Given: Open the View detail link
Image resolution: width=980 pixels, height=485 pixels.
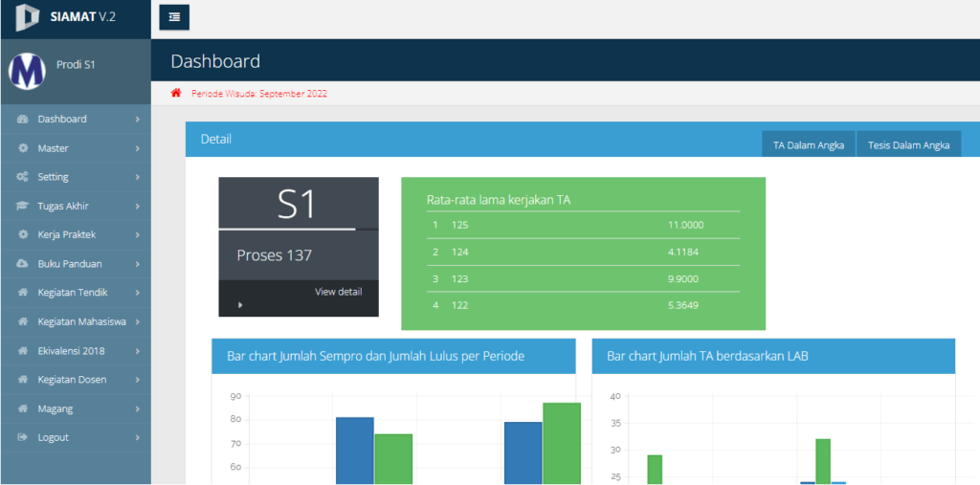Looking at the screenshot, I should pos(338,292).
